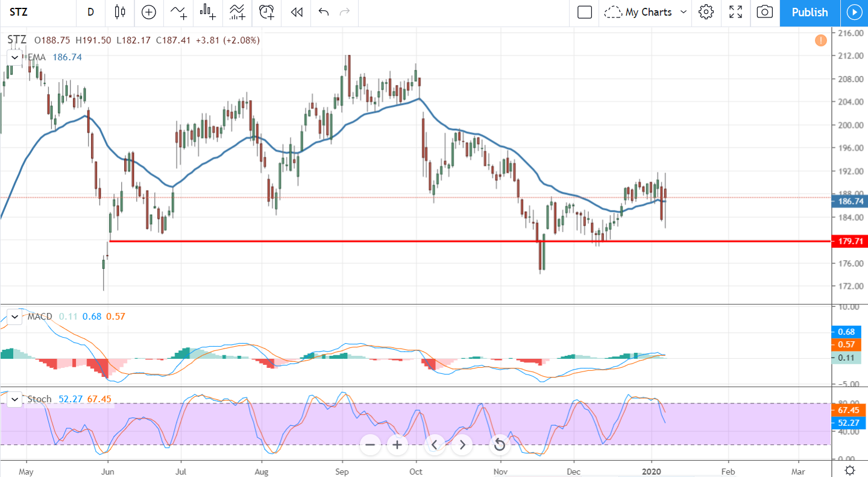
Task: Reset the chart view with the circular arrow
Action: [x=499, y=445]
